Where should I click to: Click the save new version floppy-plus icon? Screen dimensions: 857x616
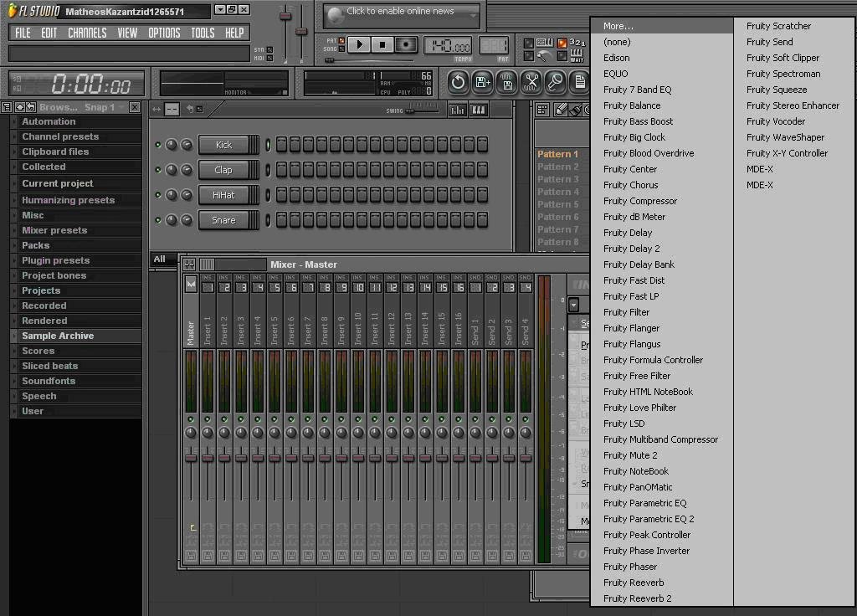[x=483, y=83]
